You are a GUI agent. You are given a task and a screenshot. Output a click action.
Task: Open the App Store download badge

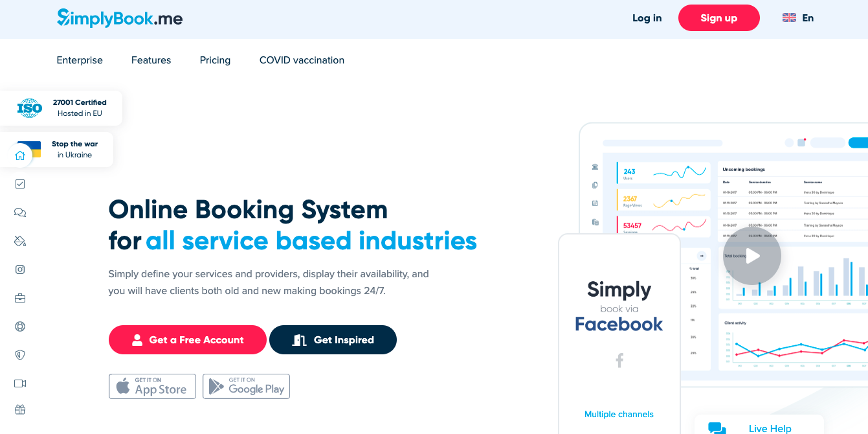point(152,386)
